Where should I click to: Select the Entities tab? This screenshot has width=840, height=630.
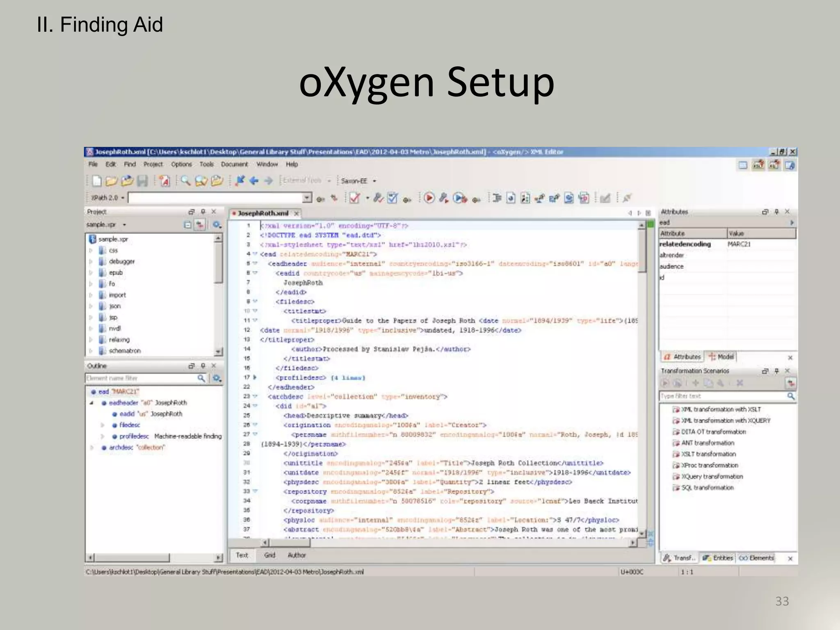[718, 558]
